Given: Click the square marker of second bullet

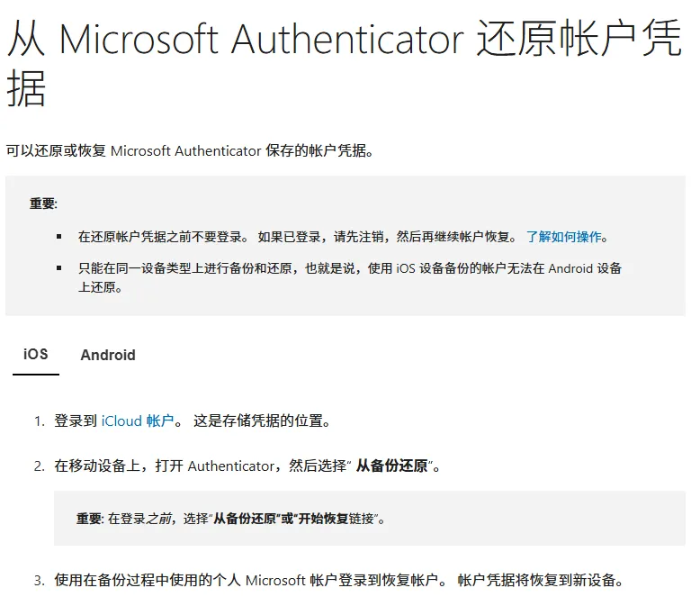Looking at the screenshot, I should pyautogui.click(x=58, y=268).
